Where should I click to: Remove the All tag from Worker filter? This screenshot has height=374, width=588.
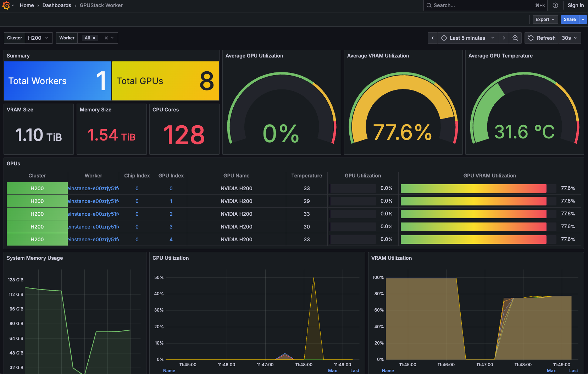point(94,38)
